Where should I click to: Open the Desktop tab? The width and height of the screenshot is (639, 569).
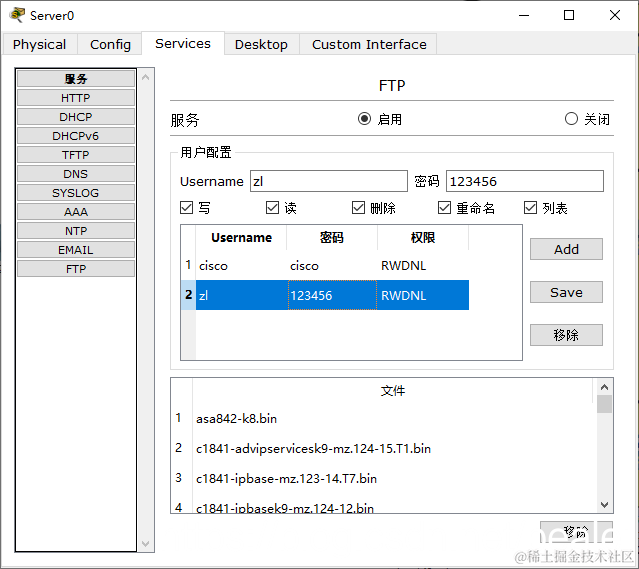pyautogui.click(x=261, y=44)
